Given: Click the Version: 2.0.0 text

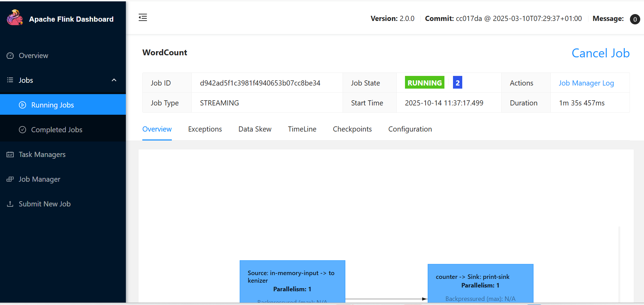Looking at the screenshot, I should coord(392,19).
